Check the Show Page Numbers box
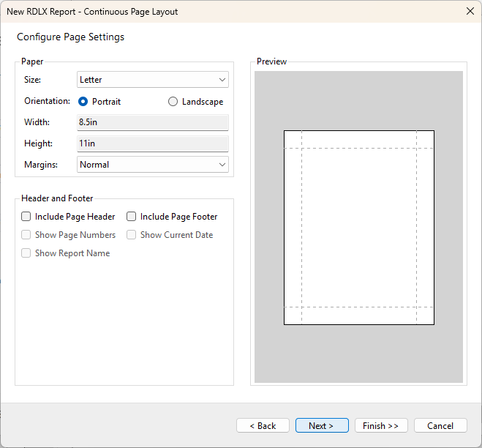The image size is (482, 448). pos(26,235)
